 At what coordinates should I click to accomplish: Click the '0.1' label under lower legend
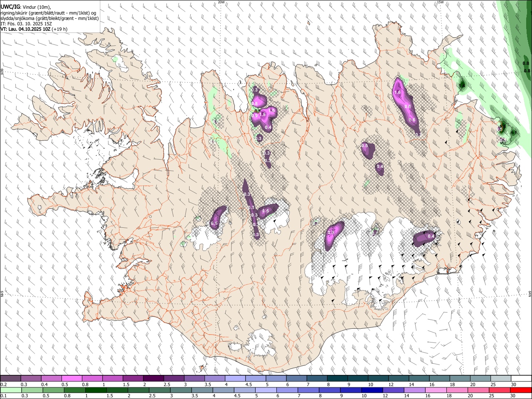4,396
